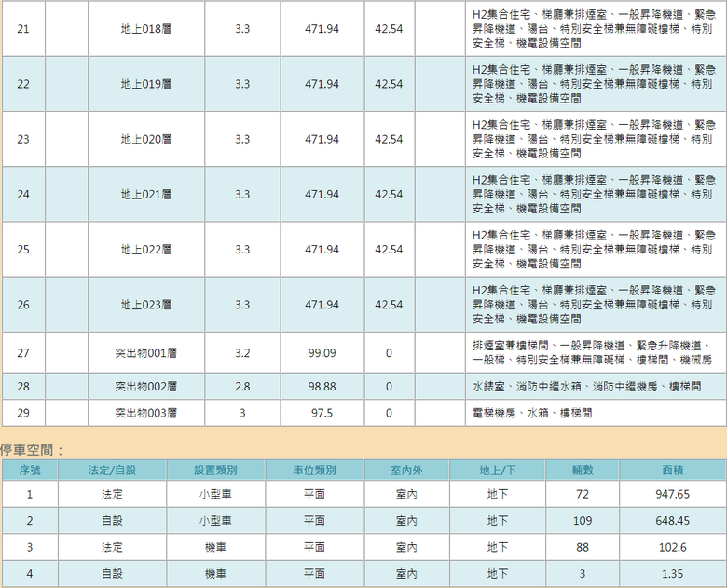Click parking area 648.45

pyautogui.click(x=673, y=521)
